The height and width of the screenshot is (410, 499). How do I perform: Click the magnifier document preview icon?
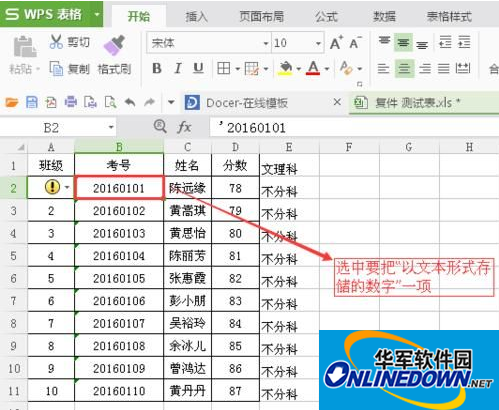[110, 102]
